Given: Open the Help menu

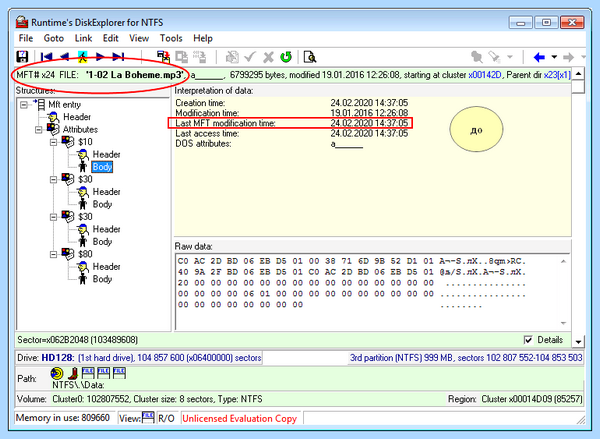Looking at the screenshot, I should click(x=203, y=38).
